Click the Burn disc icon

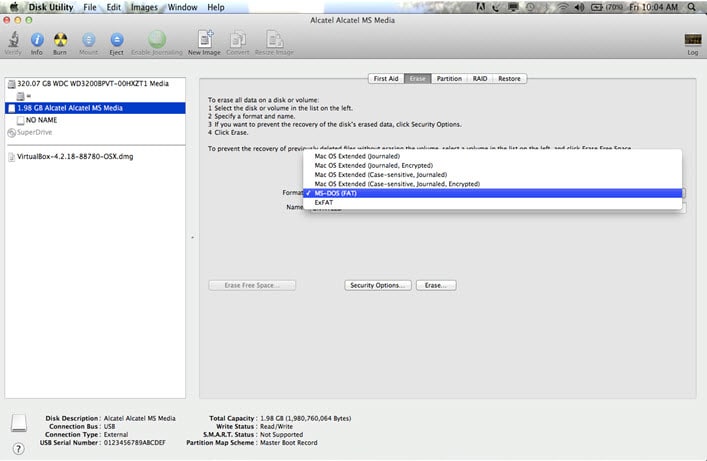(x=60, y=40)
